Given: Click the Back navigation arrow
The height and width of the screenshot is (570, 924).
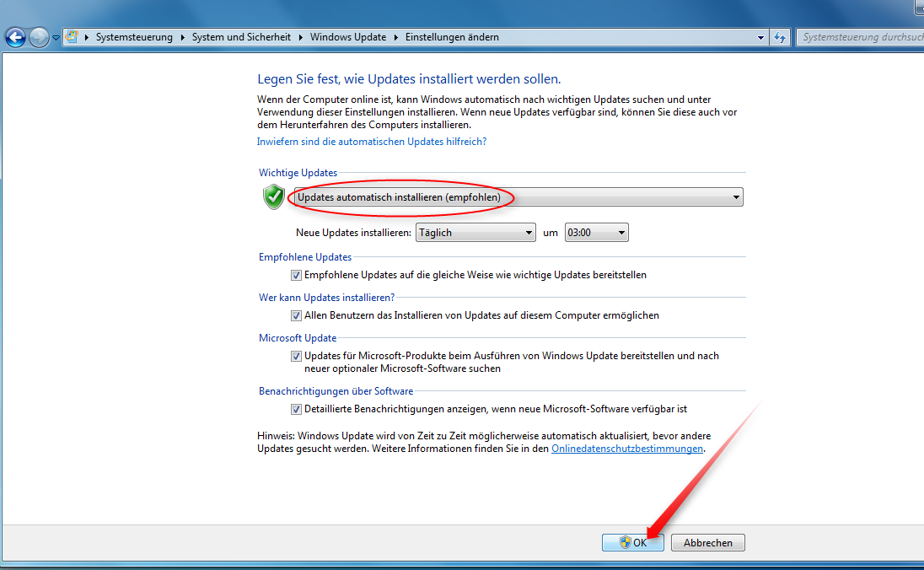Looking at the screenshot, I should [x=15, y=37].
